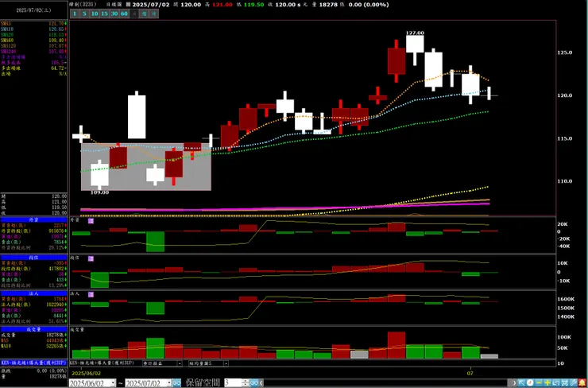Click the scroll-right arrow of chart scrollbar
Image resolution: width=588 pixels, height=388 pixels.
click(x=515, y=383)
